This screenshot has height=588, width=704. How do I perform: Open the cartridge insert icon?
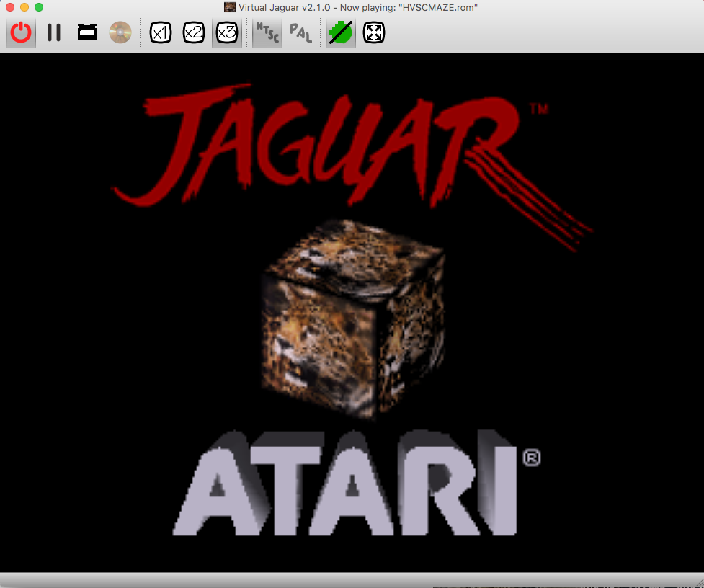[87, 32]
